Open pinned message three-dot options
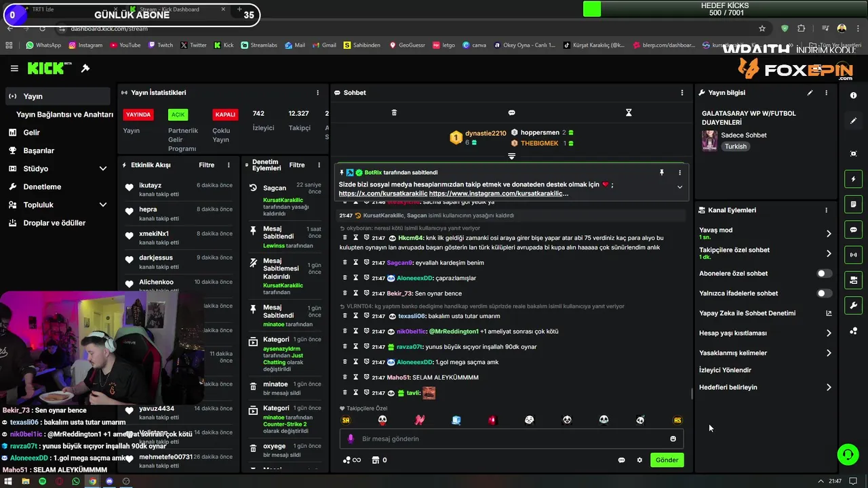This screenshot has width=868, height=488. [x=679, y=173]
